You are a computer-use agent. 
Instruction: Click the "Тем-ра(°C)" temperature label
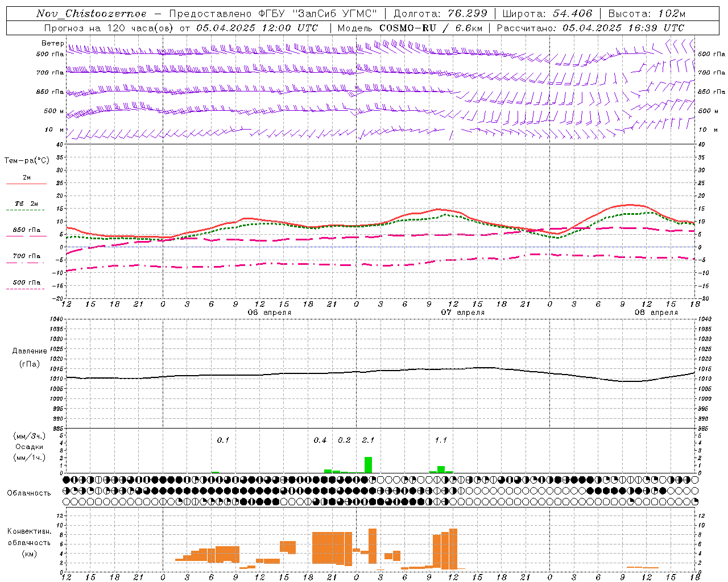[27, 161]
